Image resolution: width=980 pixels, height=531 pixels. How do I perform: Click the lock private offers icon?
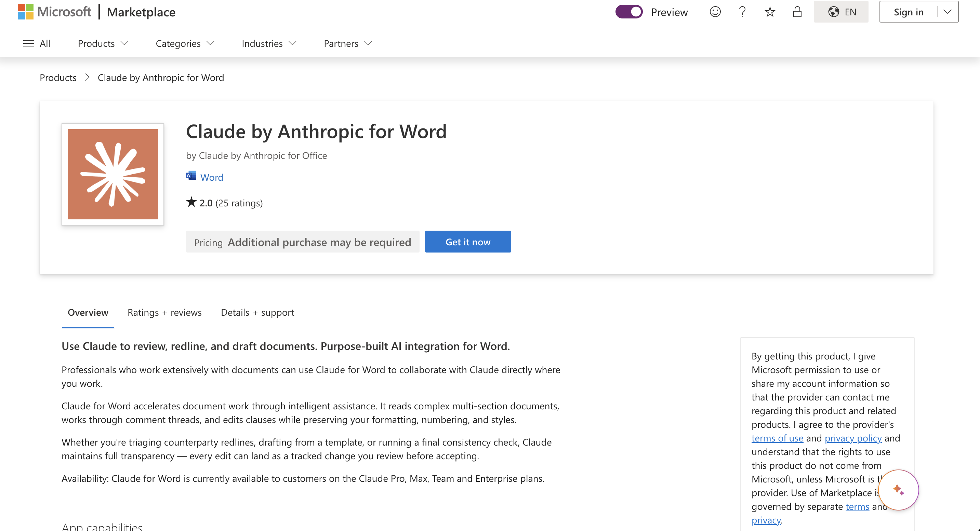coord(797,12)
